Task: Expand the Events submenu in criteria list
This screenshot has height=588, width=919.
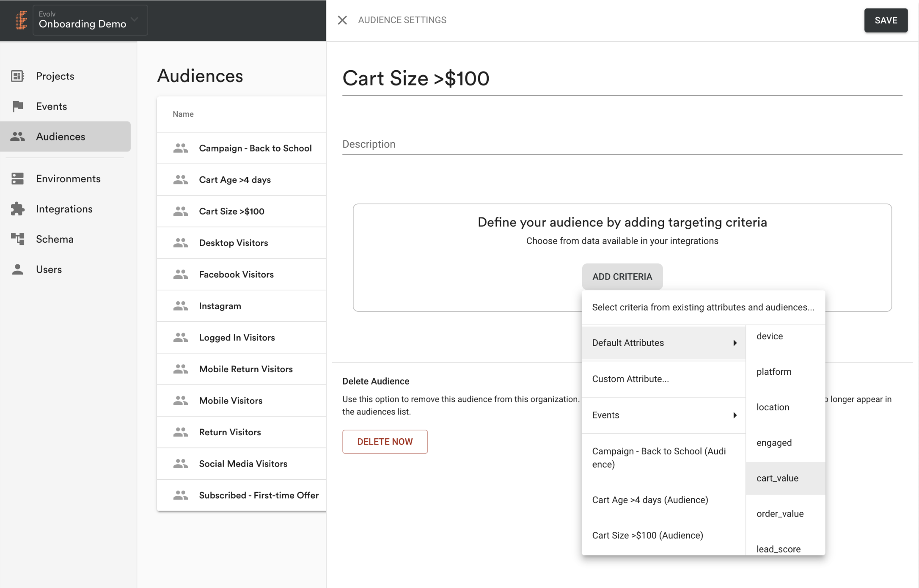Action: [x=663, y=415]
